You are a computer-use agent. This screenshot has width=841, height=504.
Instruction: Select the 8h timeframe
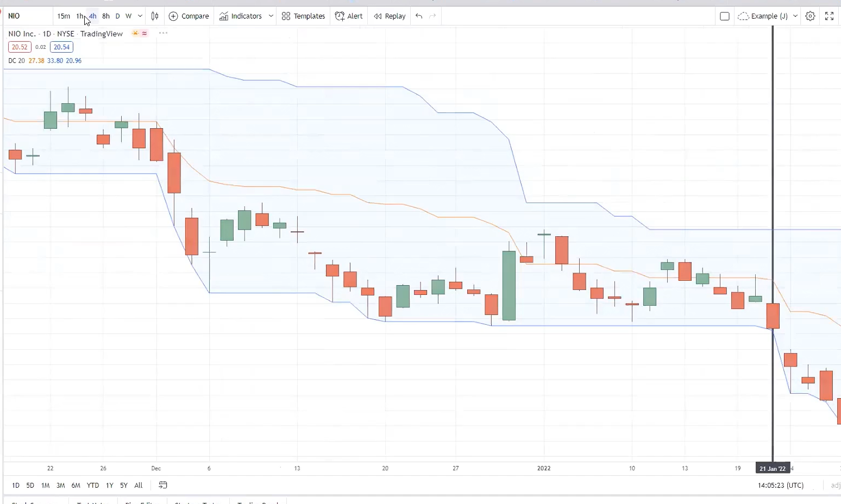tap(106, 16)
